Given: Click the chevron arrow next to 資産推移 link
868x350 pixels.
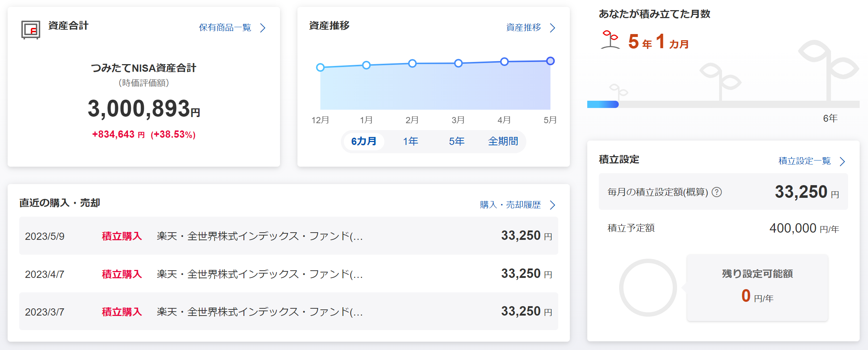Looking at the screenshot, I should (552, 28).
